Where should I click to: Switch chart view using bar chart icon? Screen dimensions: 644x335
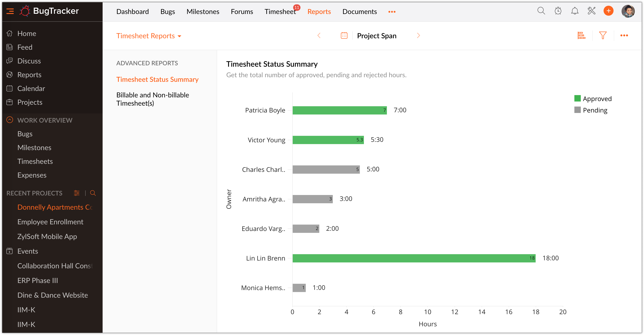click(x=581, y=36)
